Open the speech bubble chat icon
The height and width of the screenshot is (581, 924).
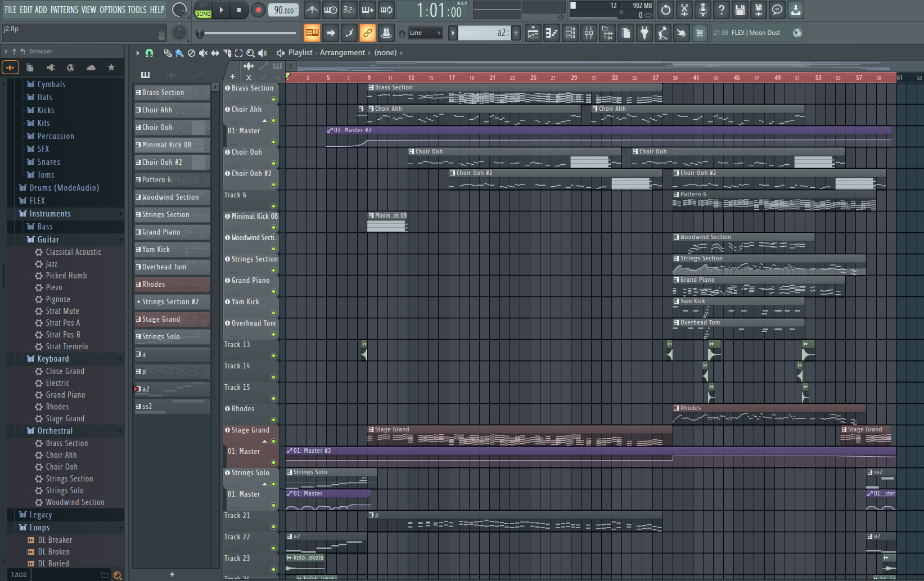(x=777, y=10)
